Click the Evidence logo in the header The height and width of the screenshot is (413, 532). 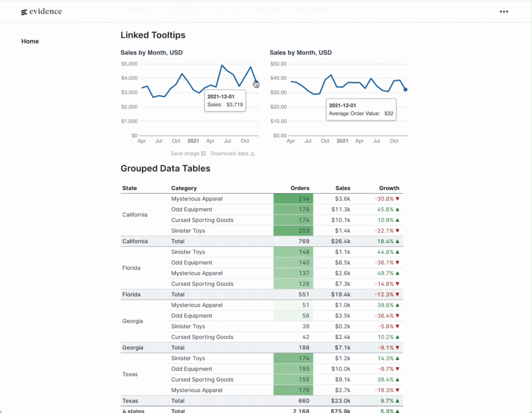[42, 11]
